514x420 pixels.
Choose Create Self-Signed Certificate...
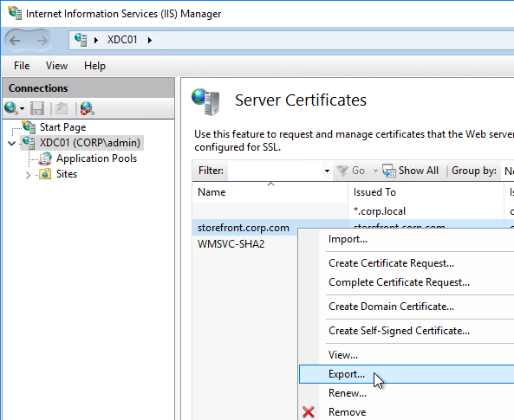click(407, 331)
